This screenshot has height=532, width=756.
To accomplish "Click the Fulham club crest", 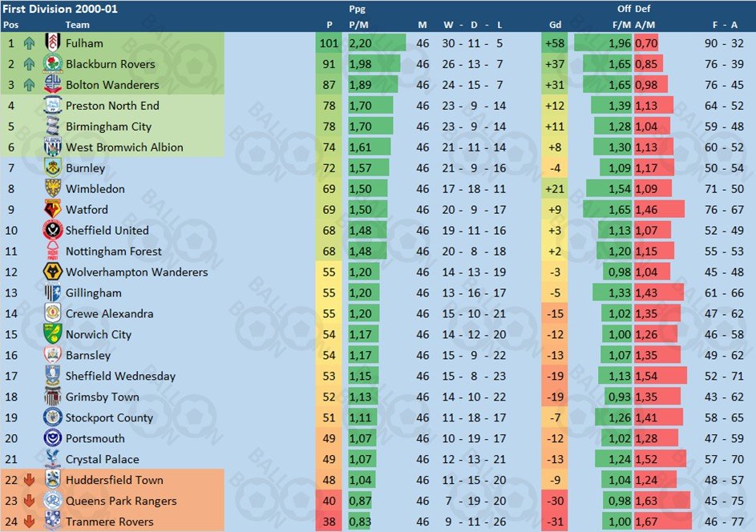I will [x=53, y=42].
